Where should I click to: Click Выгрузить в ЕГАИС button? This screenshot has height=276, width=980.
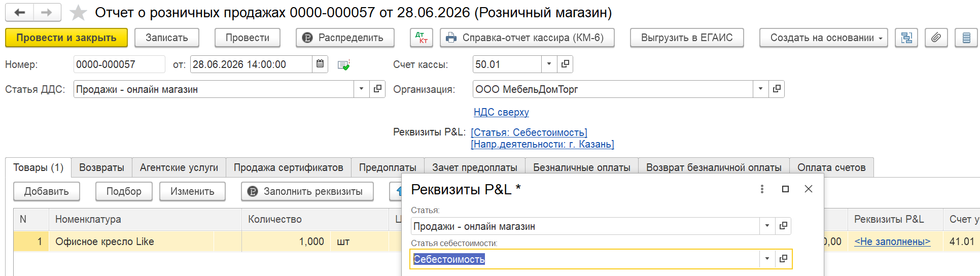point(687,38)
